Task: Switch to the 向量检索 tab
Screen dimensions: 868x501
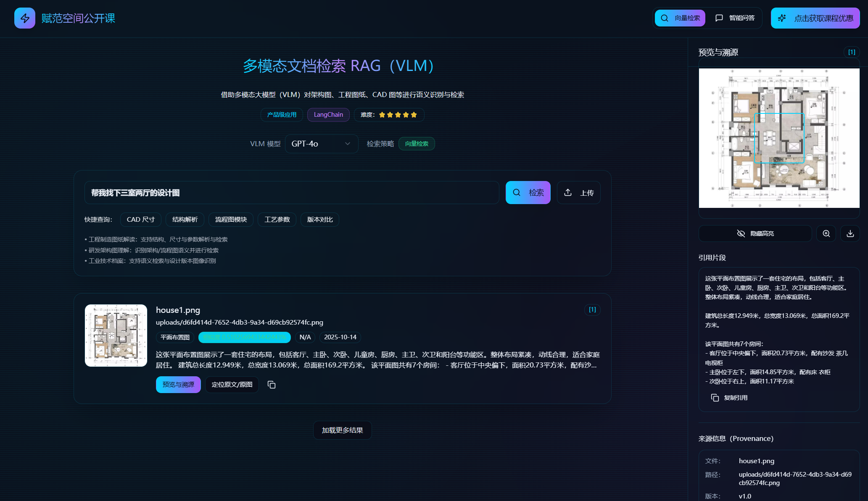Action: 680,18
